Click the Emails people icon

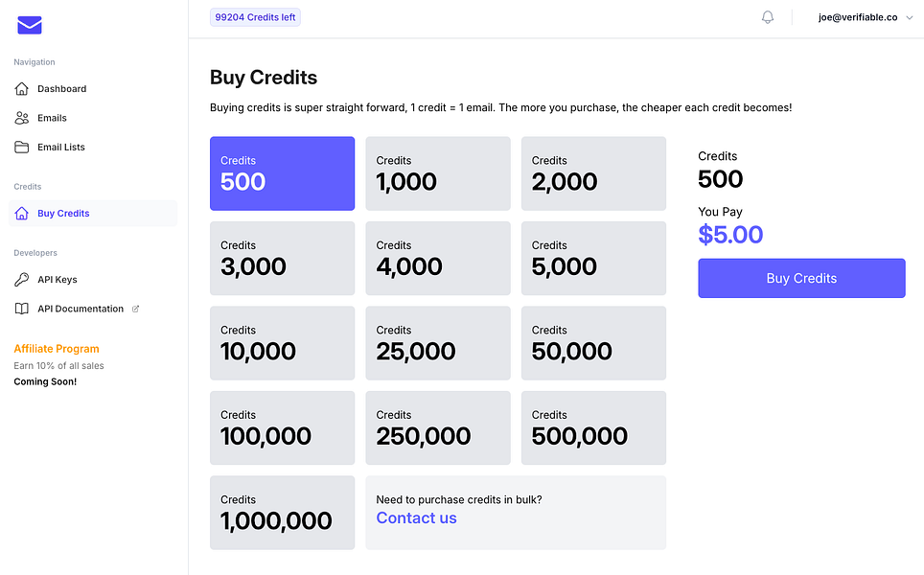[x=22, y=118]
